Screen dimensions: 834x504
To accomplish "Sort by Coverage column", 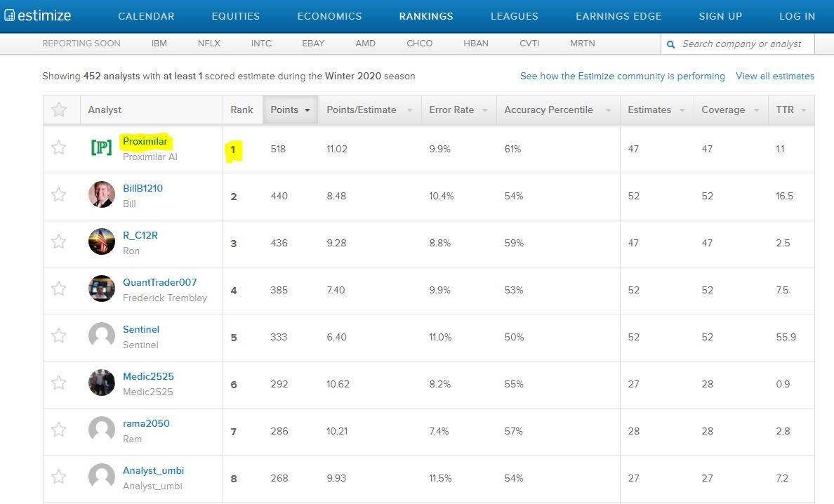I will coord(731,110).
